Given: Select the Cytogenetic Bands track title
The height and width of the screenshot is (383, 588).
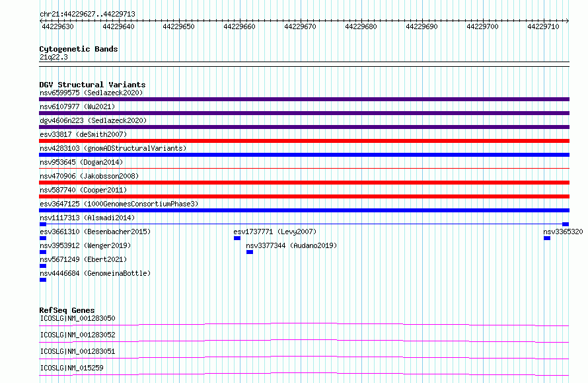Looking at the screenshot, I should click(79, 49).
